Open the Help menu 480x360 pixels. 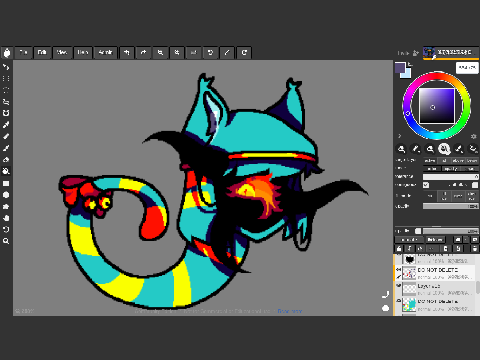pyautogui.click(x=83, y=52)
